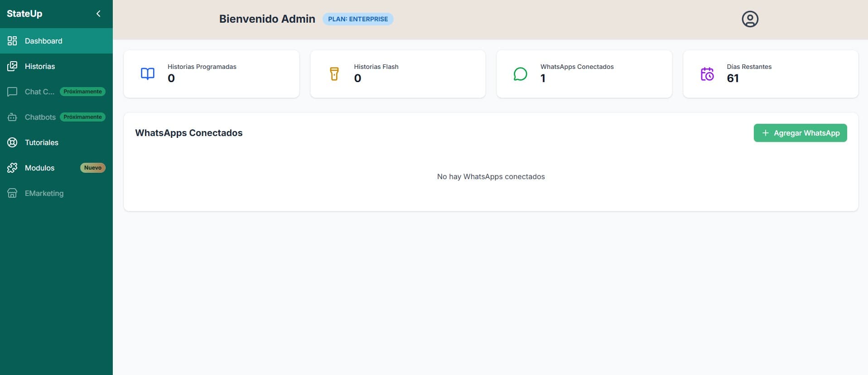Collapse the sidebar with the chevron arrow
The width and height of the screenshot is (868, 375).
98,14
